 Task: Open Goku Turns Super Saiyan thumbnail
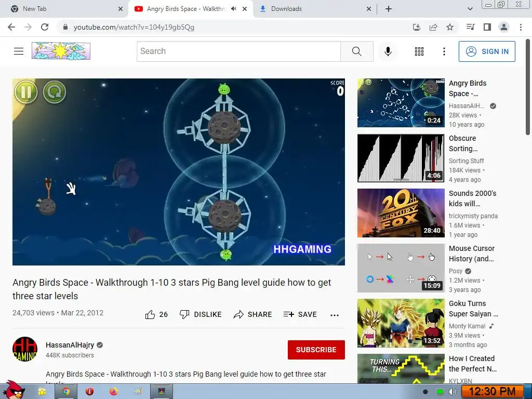401,323
